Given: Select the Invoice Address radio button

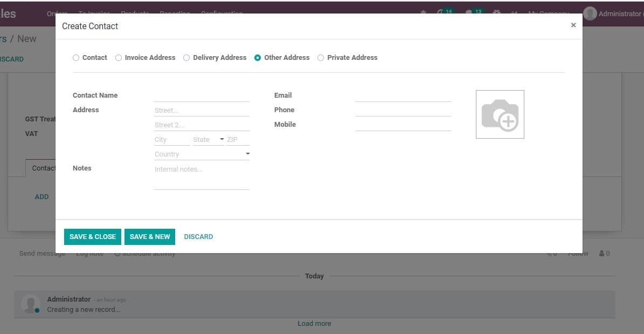Looking at the screenshot, I should tap(119, 57).
